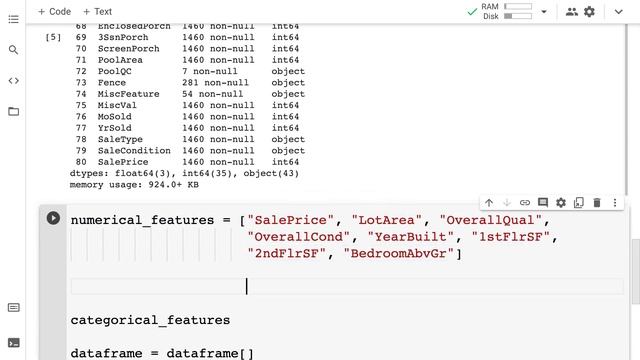Click the execution count [5] label
The width and height of the screenshot is (640, 360).
53,38
